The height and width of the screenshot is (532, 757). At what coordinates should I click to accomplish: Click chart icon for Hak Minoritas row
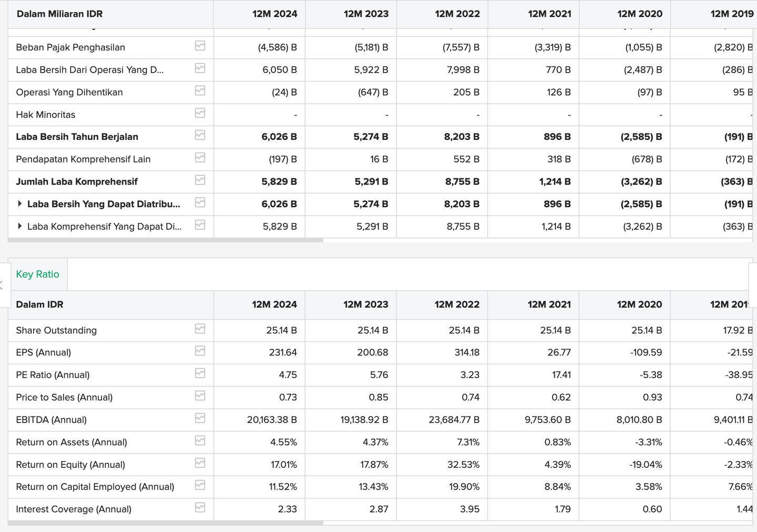tap(200, 113)
